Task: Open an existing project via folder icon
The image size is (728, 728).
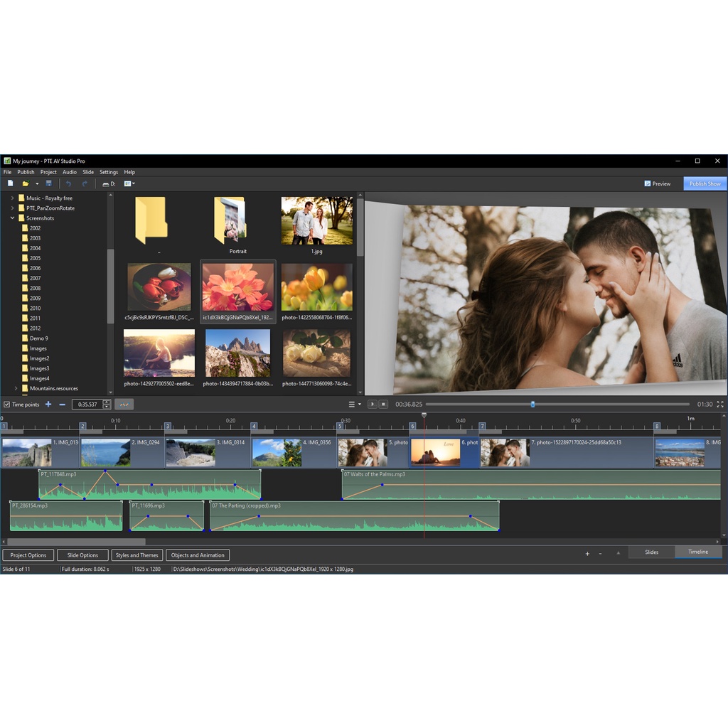Action: pyautogui.click(x=26, y=183)
